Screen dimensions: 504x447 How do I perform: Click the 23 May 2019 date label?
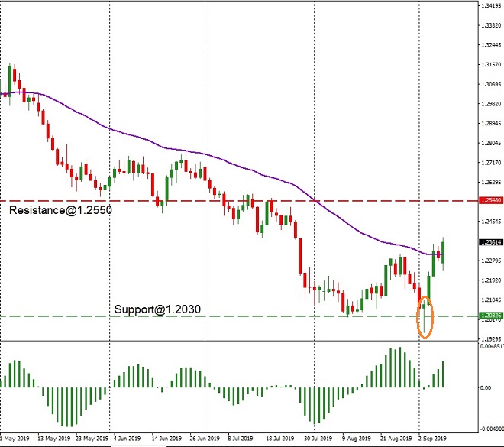(x=92, y=439)
